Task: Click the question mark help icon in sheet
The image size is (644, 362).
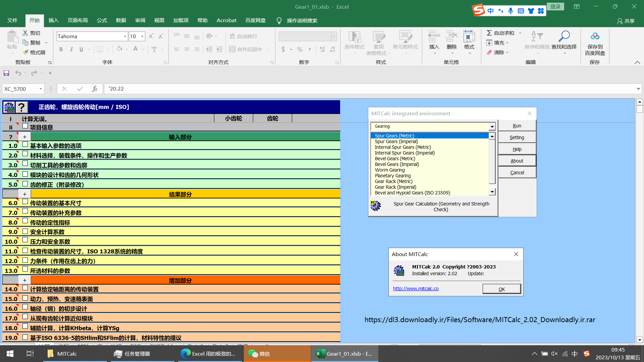Action: click(x=21, y=107)
